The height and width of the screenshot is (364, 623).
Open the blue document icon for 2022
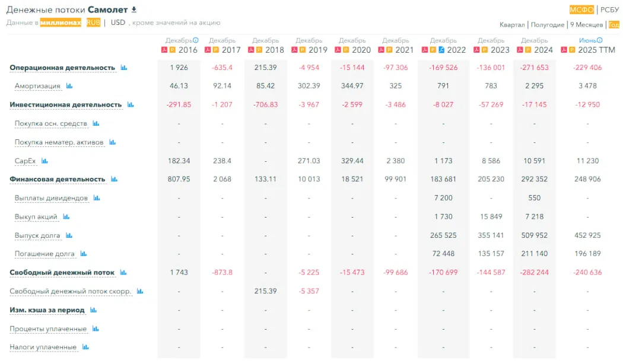tap(441, 50)
